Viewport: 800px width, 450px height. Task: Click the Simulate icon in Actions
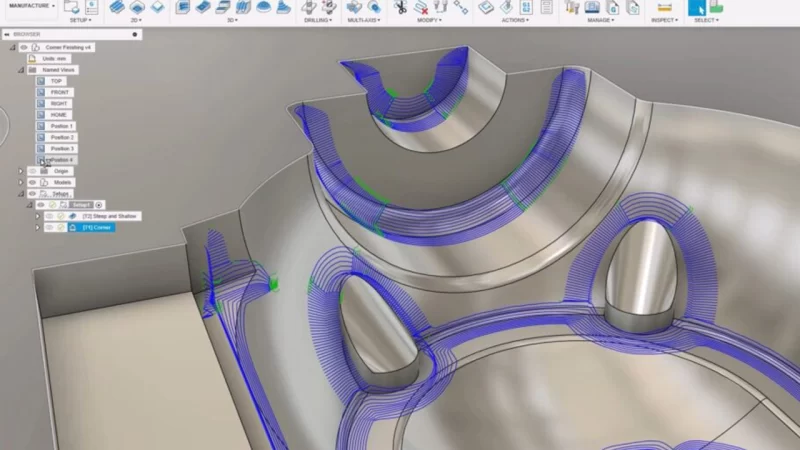[x=486, y=7]
